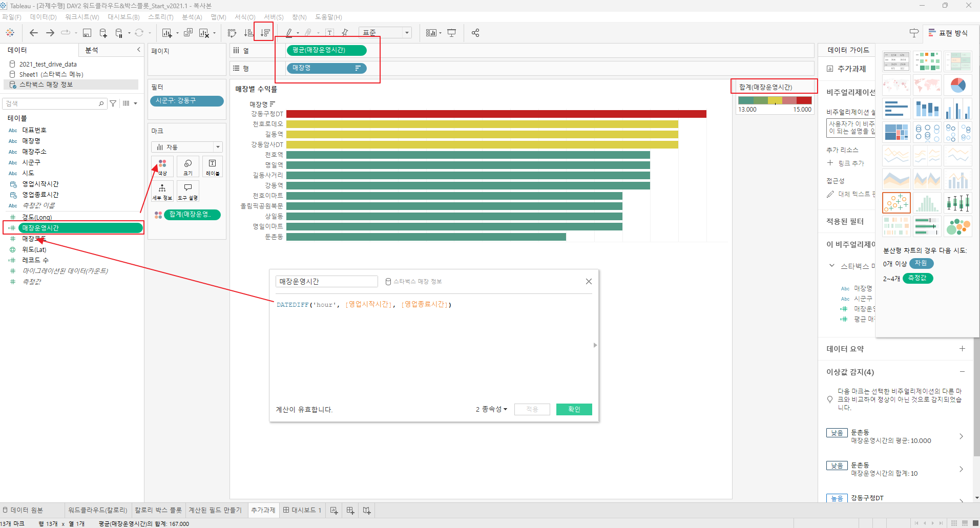Add a new story from the bottom tabs
The image size is (980, 528).
click(367, 510)
